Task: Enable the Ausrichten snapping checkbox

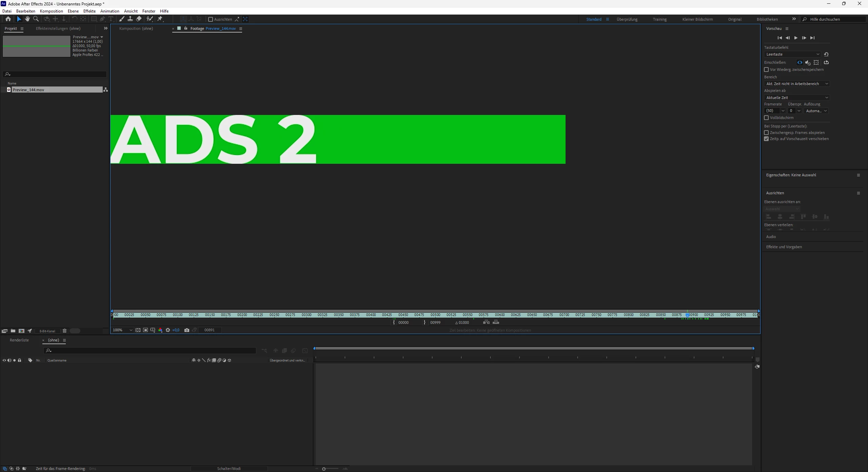Action: click(x=211, y=19)
